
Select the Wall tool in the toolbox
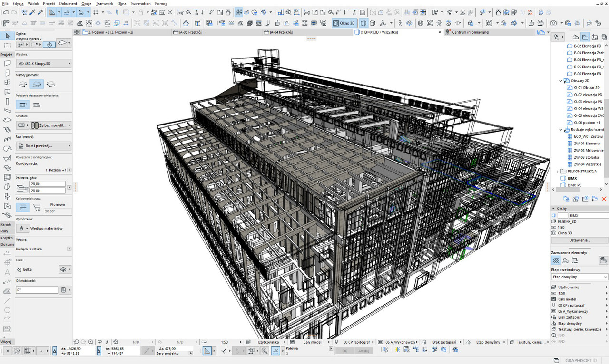pyautogui.click(x=7, y=63)
